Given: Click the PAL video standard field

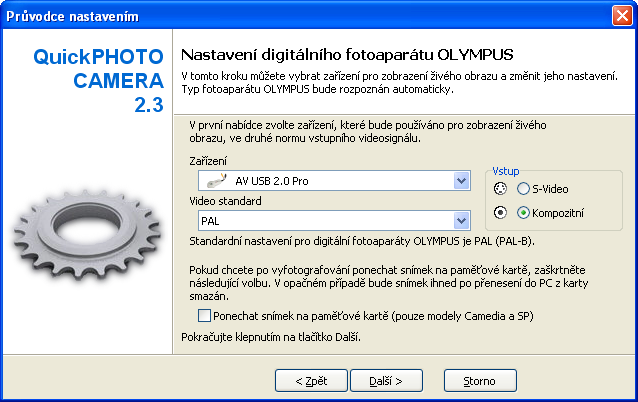Looking at the screenshot, I should pos(334,221).
